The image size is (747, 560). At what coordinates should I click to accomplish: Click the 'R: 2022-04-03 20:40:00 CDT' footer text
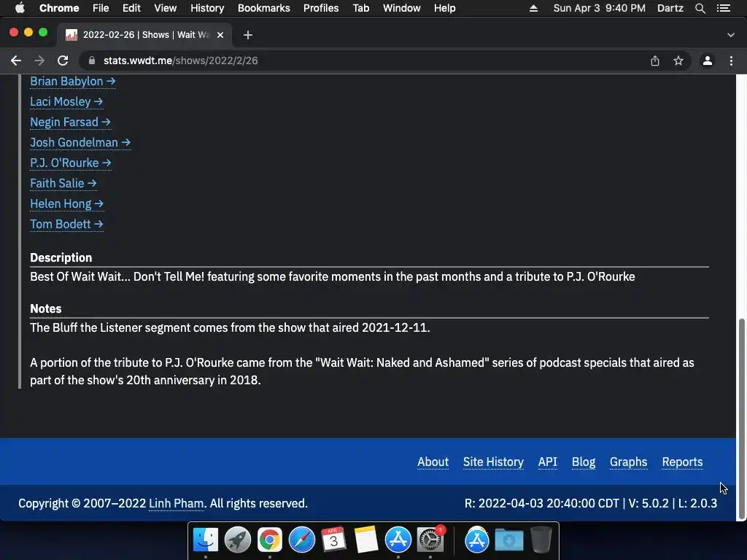pyautogui.click(x=542, y=503)
